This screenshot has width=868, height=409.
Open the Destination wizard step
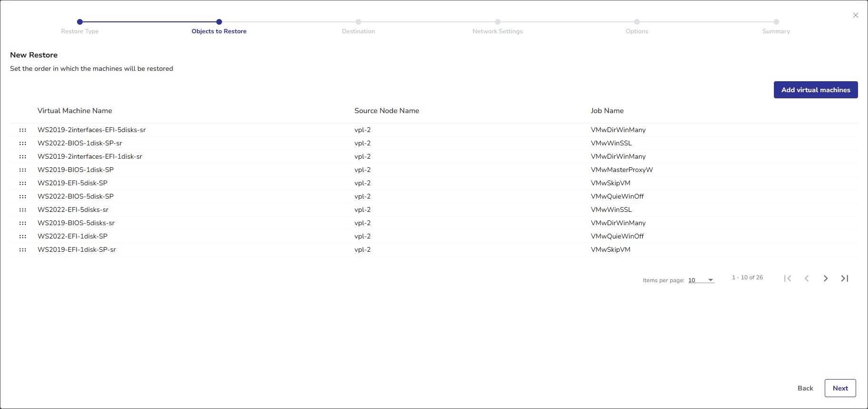click(x=358, y=22)
